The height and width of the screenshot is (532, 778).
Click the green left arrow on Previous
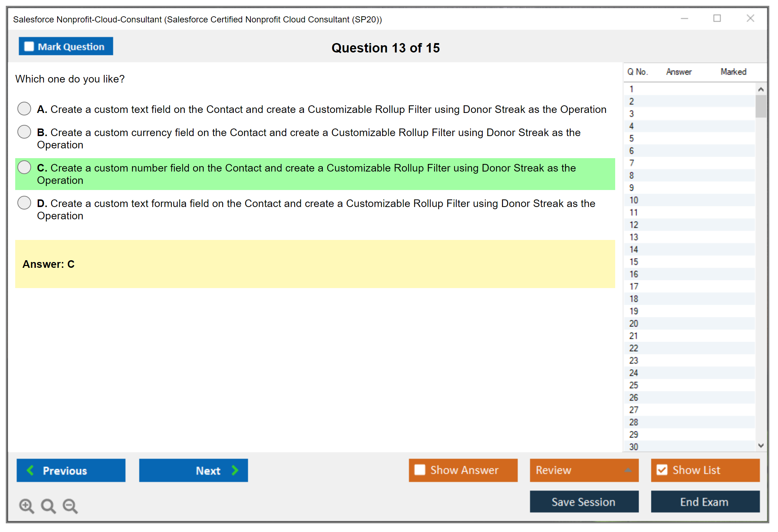pos(30,470)
